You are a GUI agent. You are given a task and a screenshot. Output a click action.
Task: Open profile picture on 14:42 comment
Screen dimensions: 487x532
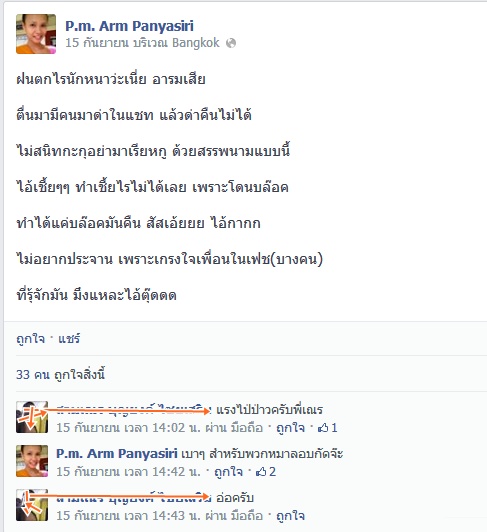pyautogui.click(x=32, y=461)
